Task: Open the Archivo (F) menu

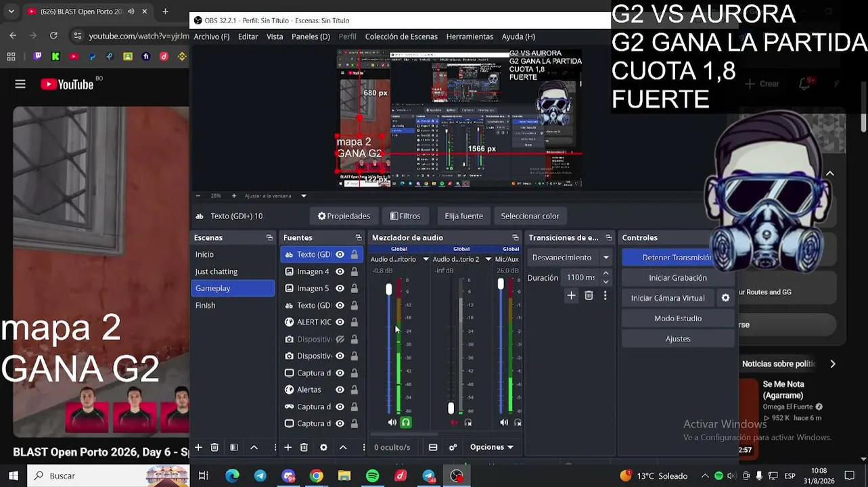Action: 211,37
